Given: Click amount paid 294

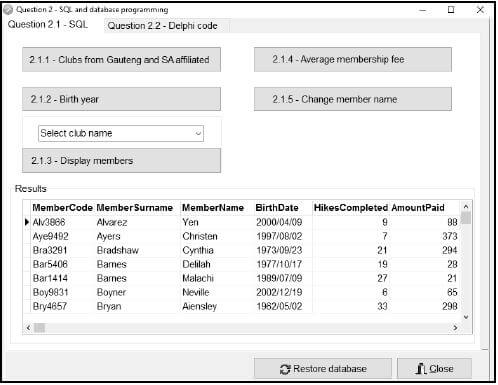Looking at the screenshot, I should coord(450,250).
